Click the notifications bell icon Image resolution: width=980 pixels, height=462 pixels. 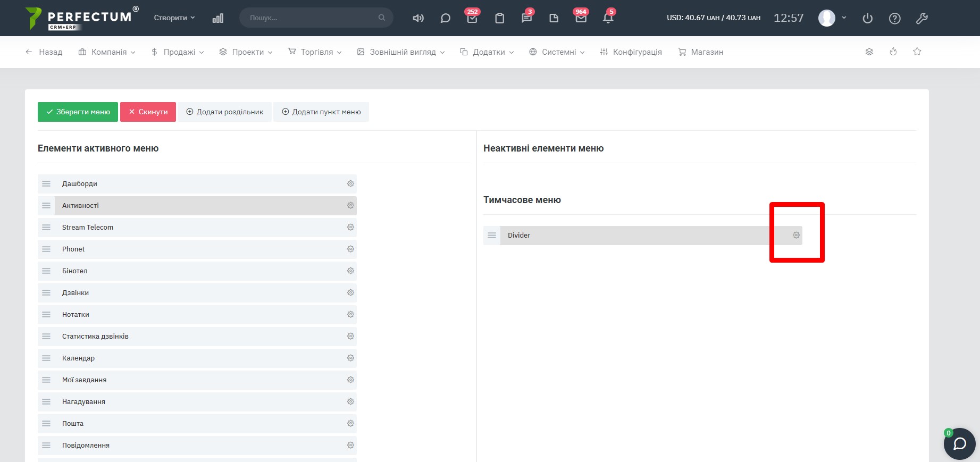[608, 18]
